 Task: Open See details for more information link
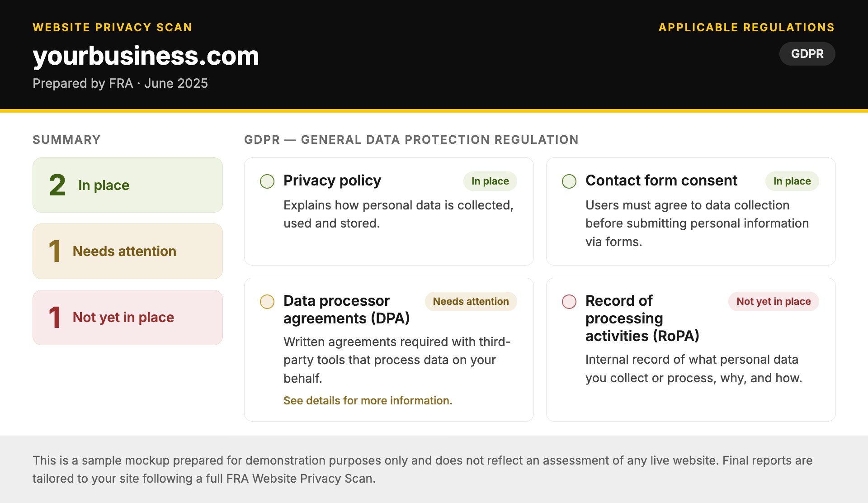(x=368, y=400)
